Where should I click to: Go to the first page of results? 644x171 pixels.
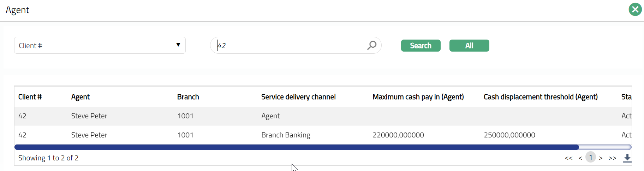click(x=568, y=158)
